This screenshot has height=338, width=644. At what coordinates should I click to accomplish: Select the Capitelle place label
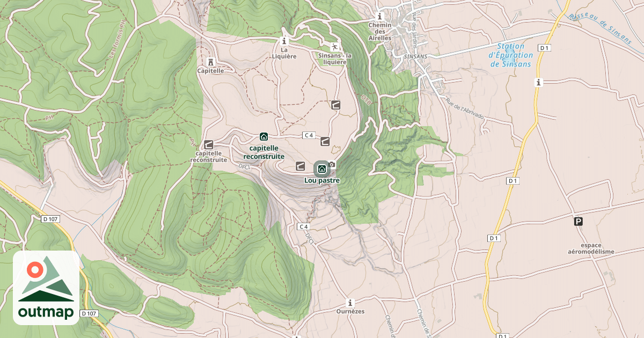coord(210,70)
